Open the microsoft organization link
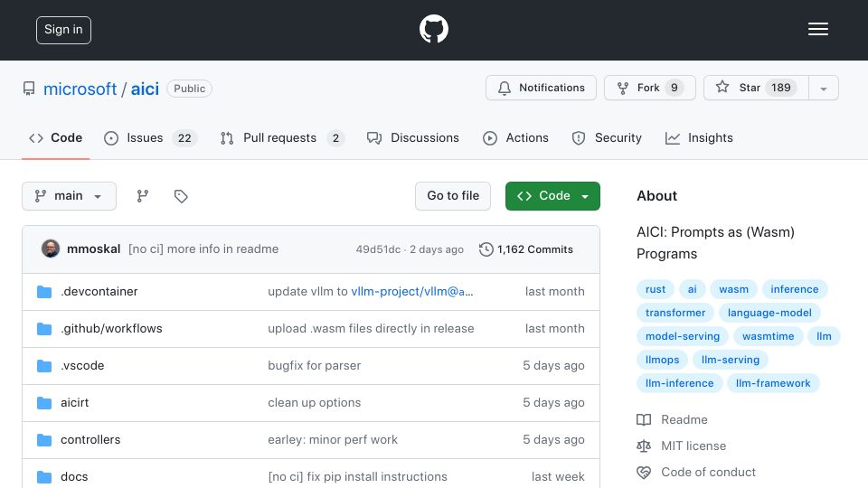The image size is (868, 488). [x=80, y=89]
